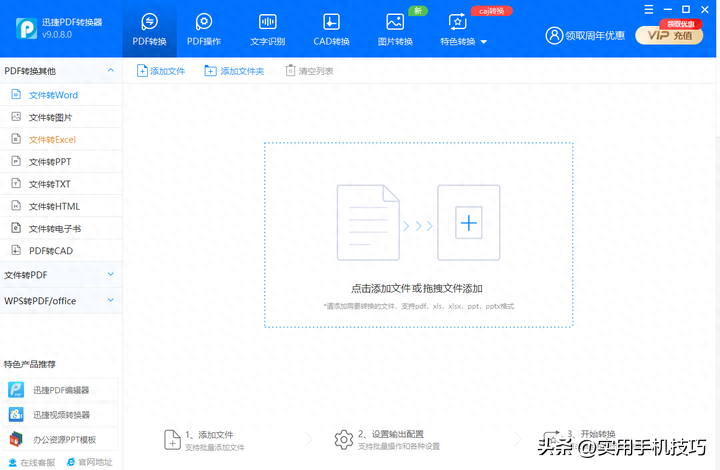Select 文件转图片 in the sidebar

point(61,117)
